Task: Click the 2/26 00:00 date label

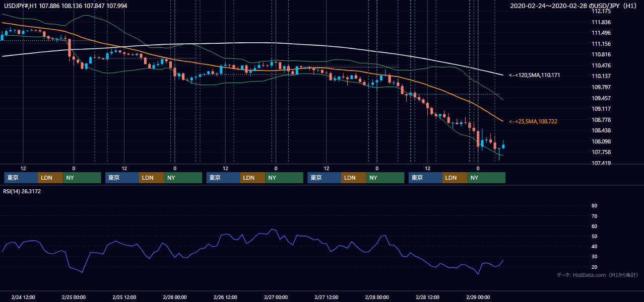Action: click(175, 297)
